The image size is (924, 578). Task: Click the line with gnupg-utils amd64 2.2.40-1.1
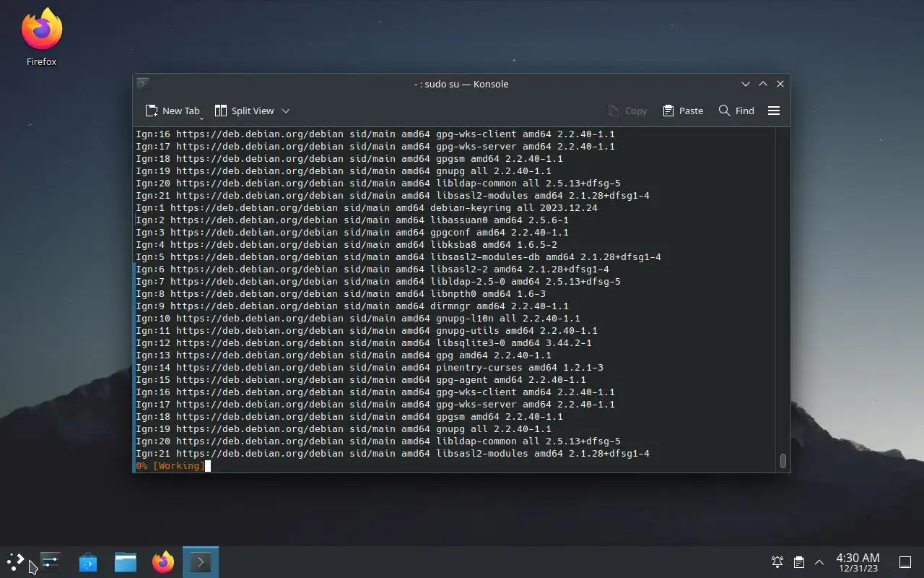coord(367,331)
